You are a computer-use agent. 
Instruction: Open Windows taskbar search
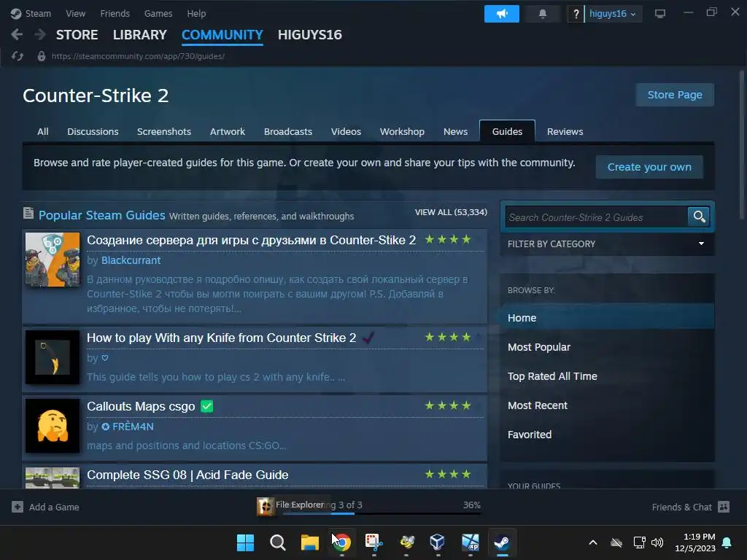pyautogui.click(x=277, y=542)
